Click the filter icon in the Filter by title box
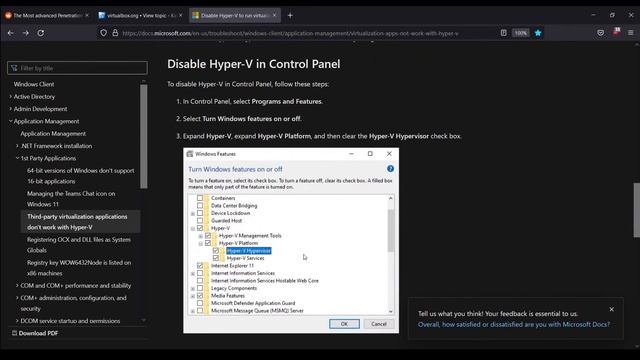Image resolution: width=640 pixels, height=360 pixels. point(14,68)
